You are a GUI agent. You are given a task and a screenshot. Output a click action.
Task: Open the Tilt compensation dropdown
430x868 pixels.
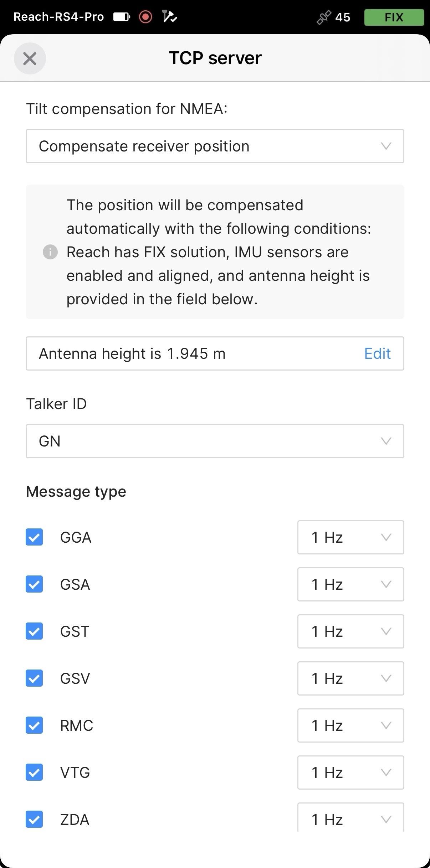click(x=215, y=146)
